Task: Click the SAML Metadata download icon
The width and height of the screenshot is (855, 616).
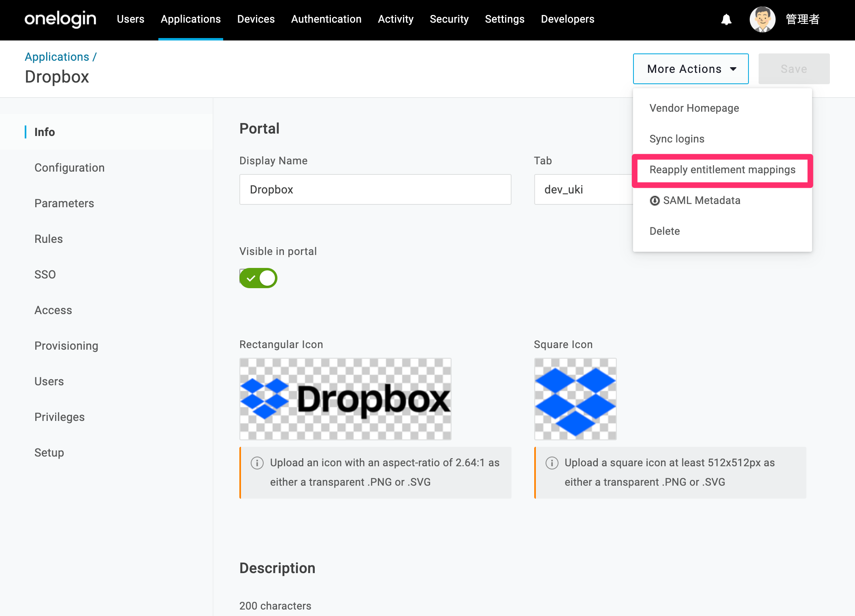Action: click(655, 201)
